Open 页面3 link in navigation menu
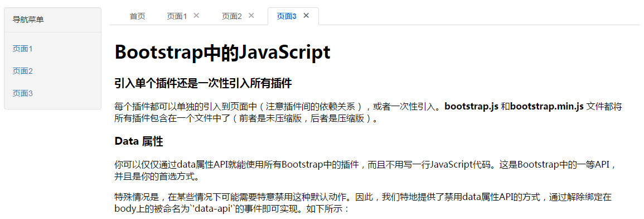Viewport: 644px width, 219px height. (23, 93)
